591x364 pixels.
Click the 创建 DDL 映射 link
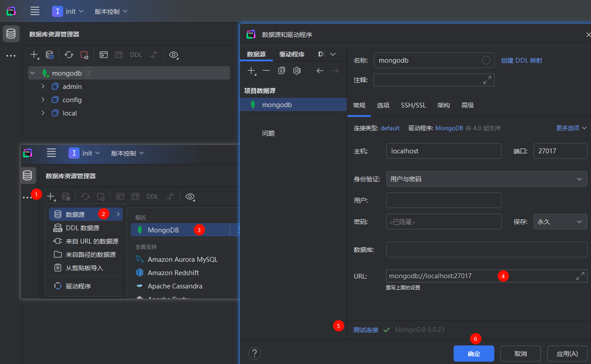pyautogui.click(x=522, y=60)
